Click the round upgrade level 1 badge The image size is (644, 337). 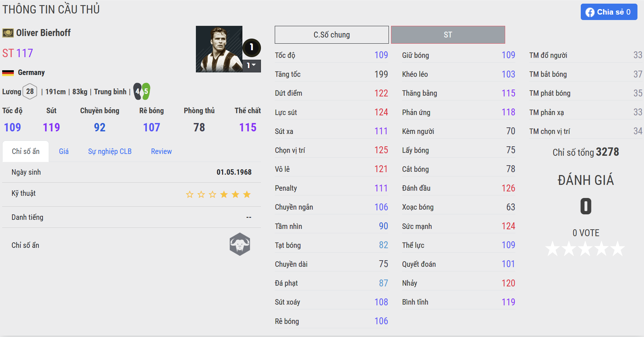(251, 47)
